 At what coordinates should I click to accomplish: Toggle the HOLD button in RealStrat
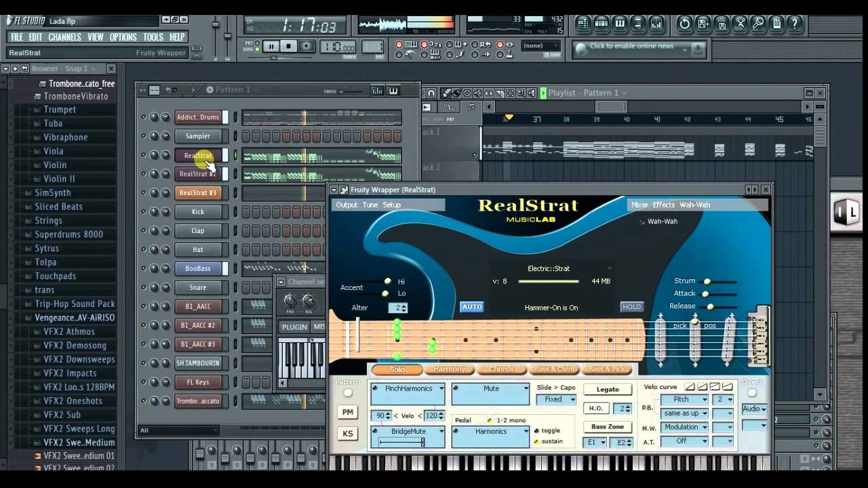pyautogui.click(x=632, y=307)
